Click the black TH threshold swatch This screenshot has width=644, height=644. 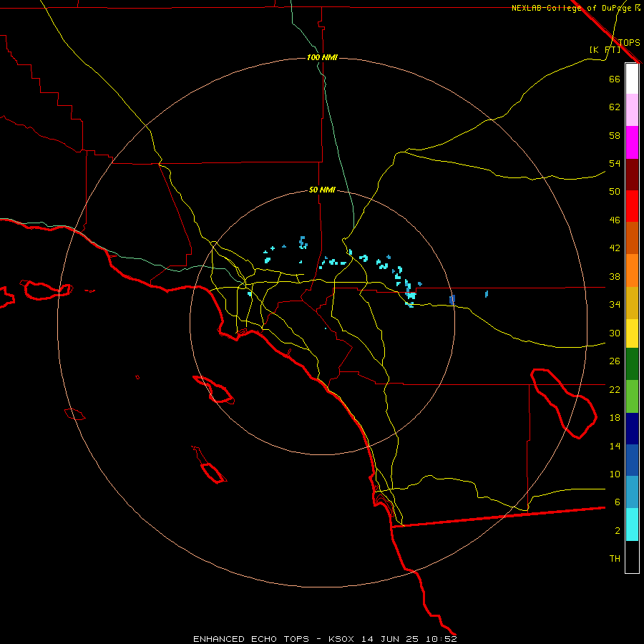(632, 557)
